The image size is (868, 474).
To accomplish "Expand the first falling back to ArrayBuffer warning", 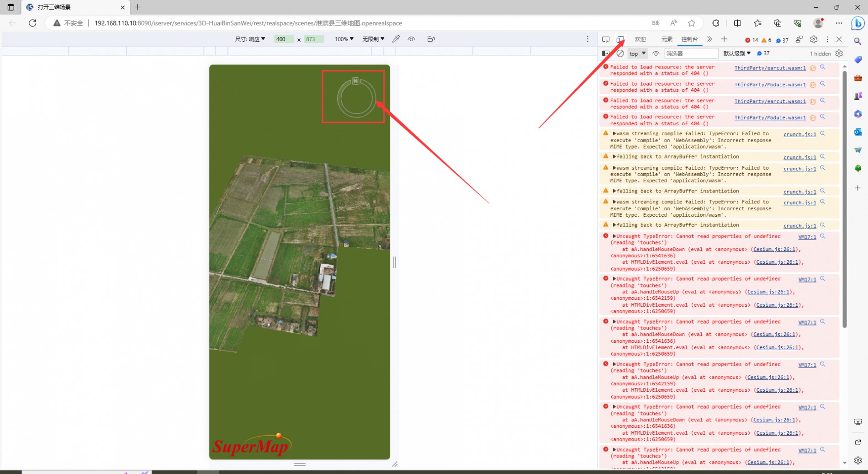I will pyautogui.click(x=614, y=157).
